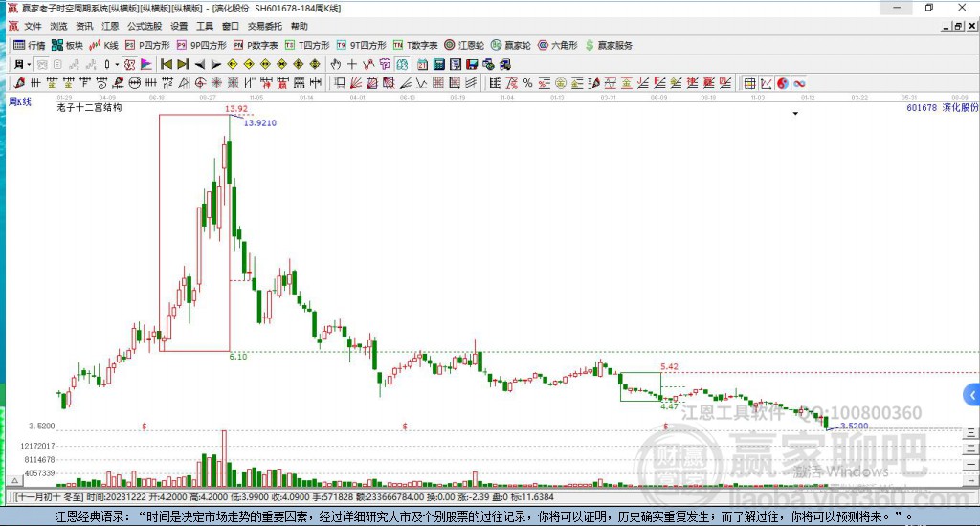Click the zigzag wave line tool

(x=422, y=83)
